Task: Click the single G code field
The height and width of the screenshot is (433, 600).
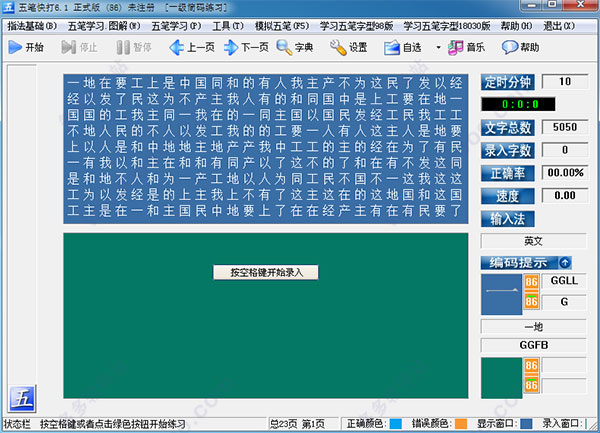Action: click(564, 302)
